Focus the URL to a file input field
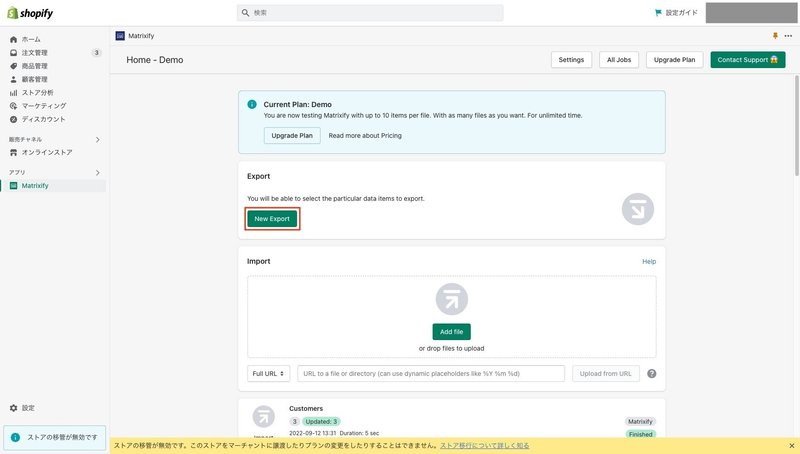The height and width of the screenshot is (454, 800). click(431, 373)
